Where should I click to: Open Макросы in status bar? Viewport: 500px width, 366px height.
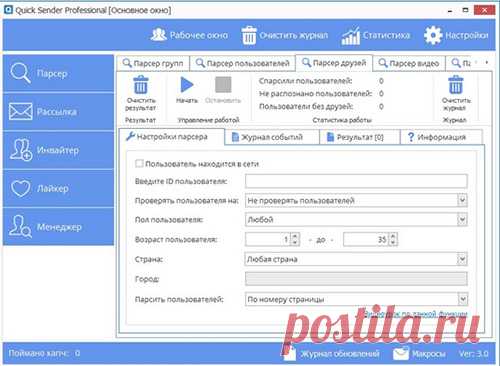[419, 353]
